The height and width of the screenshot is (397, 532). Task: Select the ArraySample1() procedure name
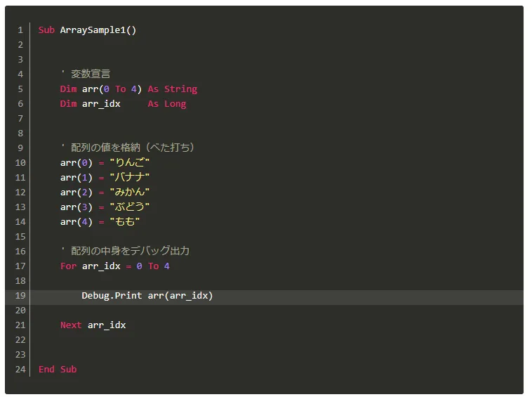point(98,30)
